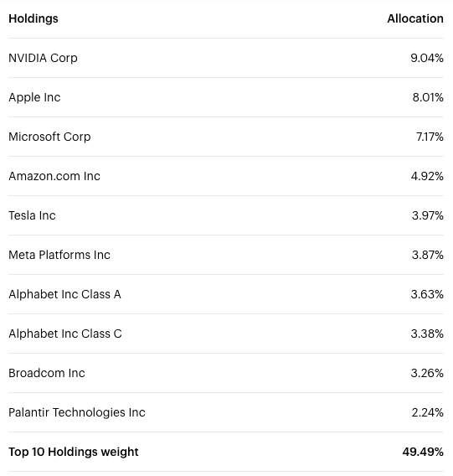This screenshot has width=453, height=476.
Task: Select Alphabet Inc Class A
Action: tap(64, 294)
